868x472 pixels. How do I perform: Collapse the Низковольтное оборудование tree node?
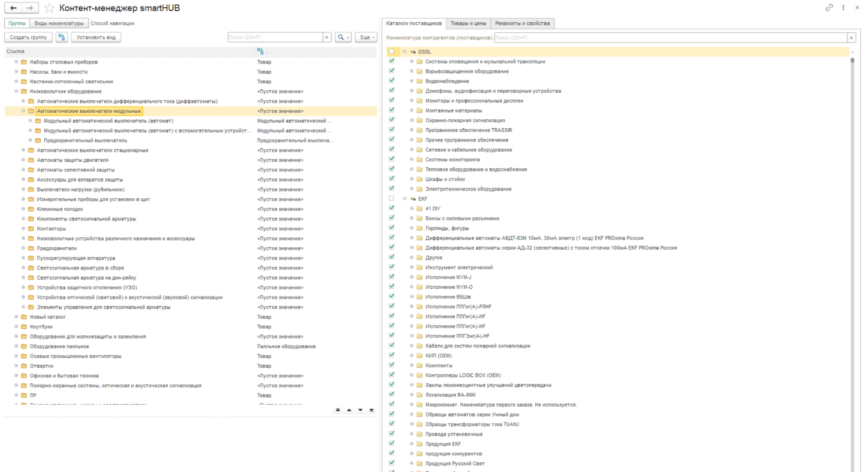coord(16,91)
